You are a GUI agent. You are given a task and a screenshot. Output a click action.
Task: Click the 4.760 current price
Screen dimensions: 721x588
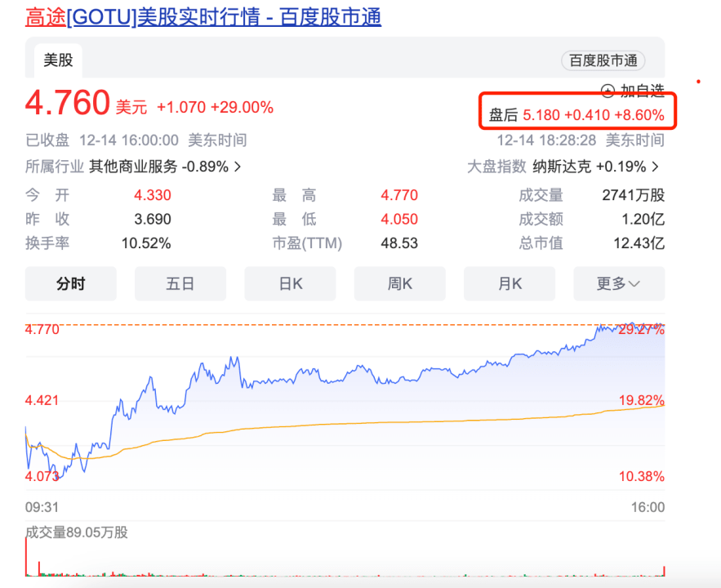point(68,102)
